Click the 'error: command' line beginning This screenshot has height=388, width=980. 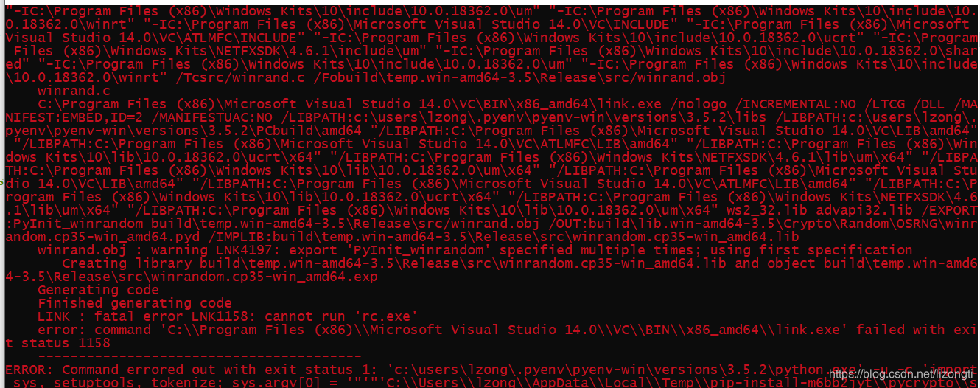click(94, 330)
